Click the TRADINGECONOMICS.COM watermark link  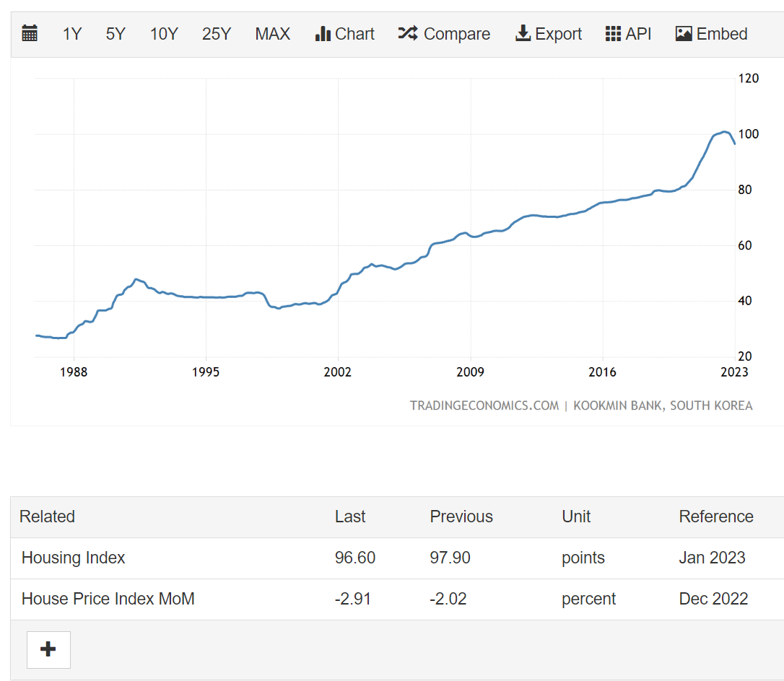pos(484,405)
